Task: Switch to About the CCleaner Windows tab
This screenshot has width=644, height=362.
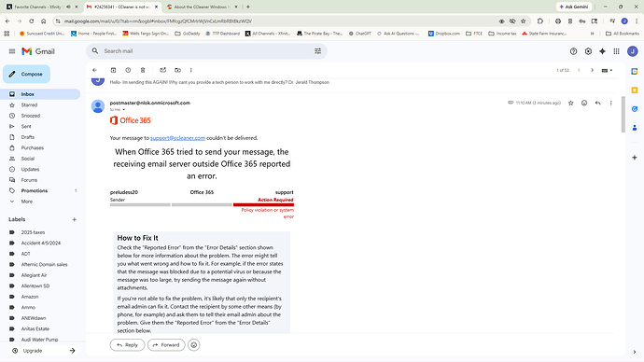Action: pyautogui.click(x=203, y=7)
